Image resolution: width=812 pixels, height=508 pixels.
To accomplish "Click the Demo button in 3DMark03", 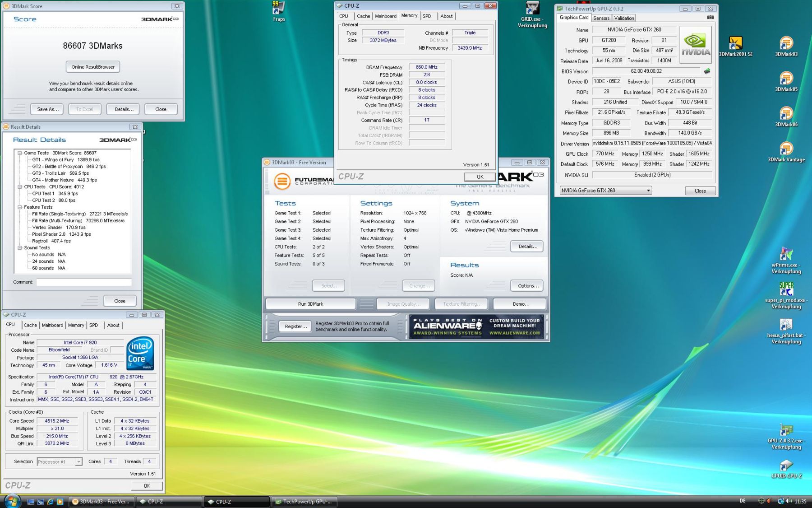I will tap(521, 304).
